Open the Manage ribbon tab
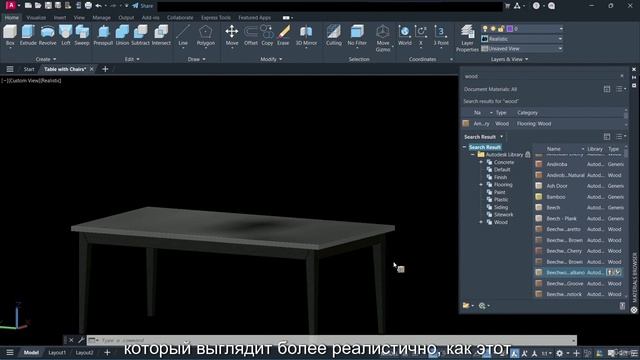The width and height of the screenshot is (640, 360). [x=101, y=18]
